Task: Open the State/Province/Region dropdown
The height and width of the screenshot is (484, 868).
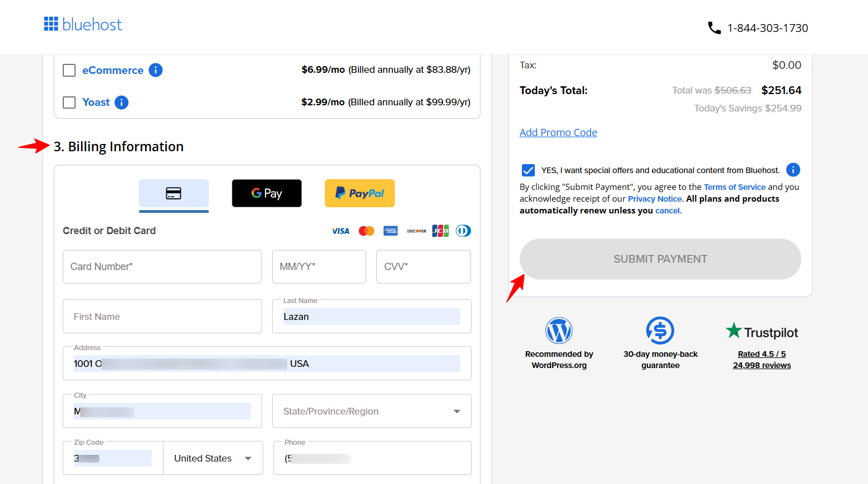Action: (372, 411)
